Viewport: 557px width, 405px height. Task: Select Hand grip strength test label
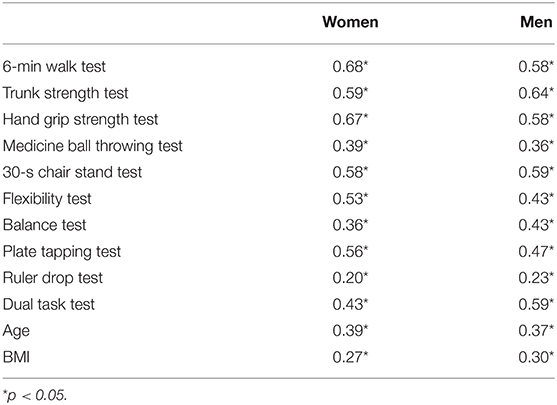(81, 119)
